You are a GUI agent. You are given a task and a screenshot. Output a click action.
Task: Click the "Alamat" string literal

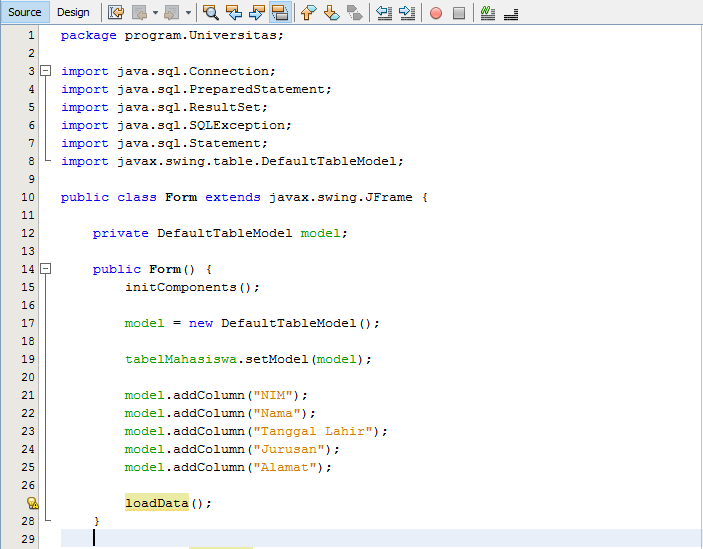[x=285, y=467]
